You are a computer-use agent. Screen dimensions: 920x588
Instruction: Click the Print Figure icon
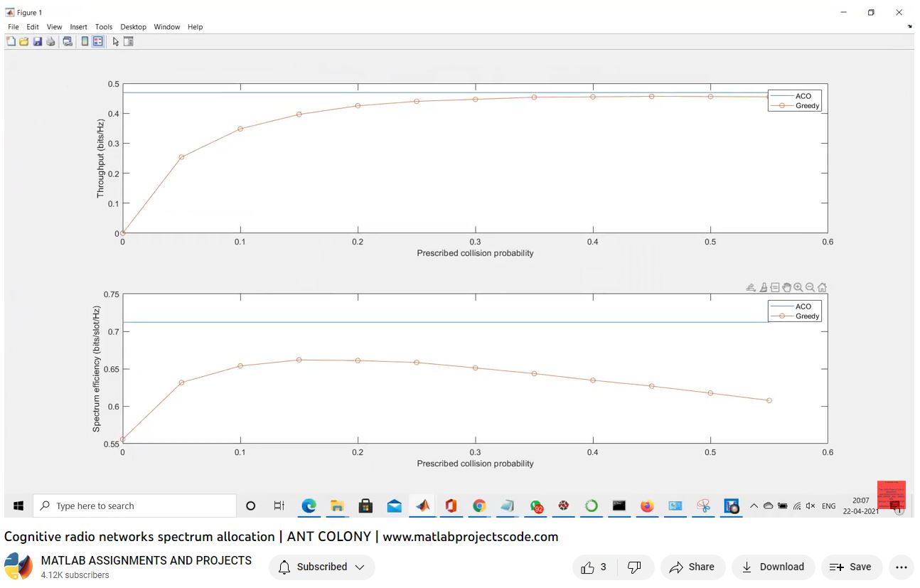point(50,41)
